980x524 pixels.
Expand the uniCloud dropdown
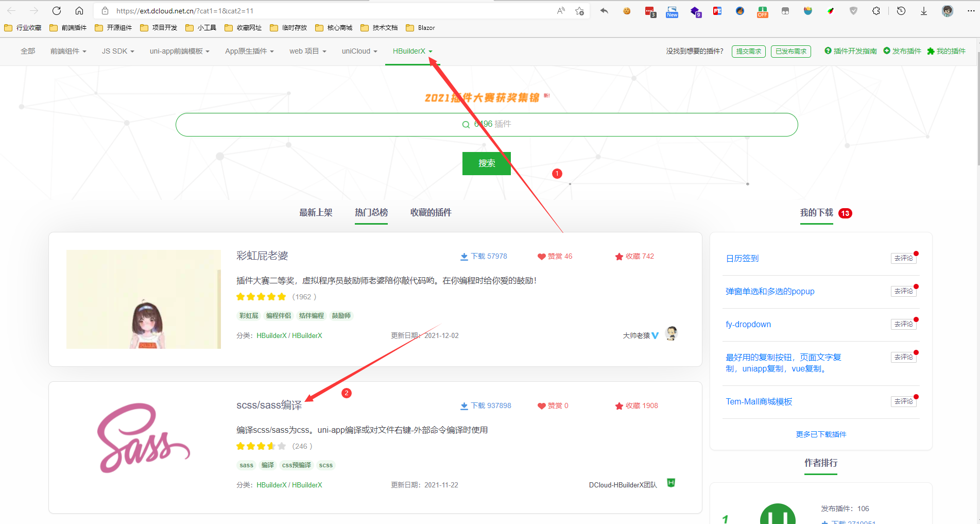click(x=359, y=51)
